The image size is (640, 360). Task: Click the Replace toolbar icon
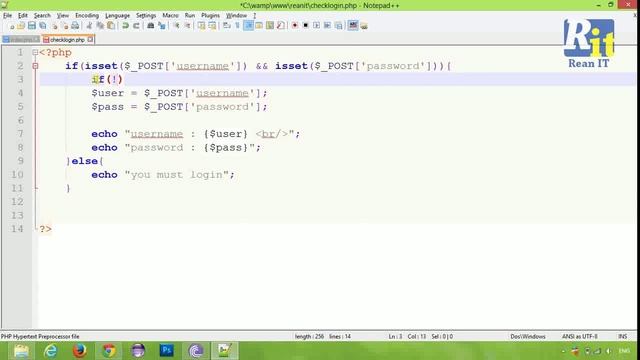point(162,26)
